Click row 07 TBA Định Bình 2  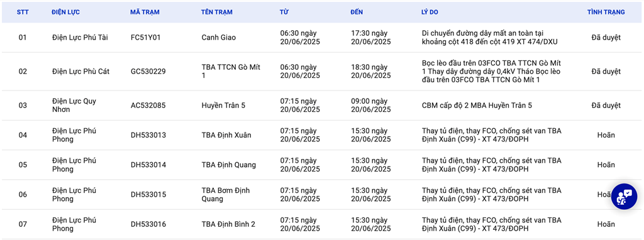pyautogui.click(x=228, y=224)
